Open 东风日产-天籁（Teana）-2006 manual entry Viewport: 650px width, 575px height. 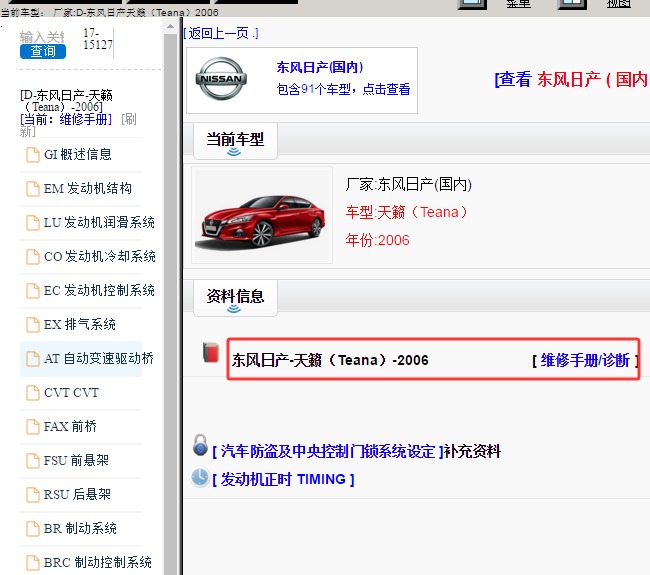pyautogui.click(x=330, y=360)
